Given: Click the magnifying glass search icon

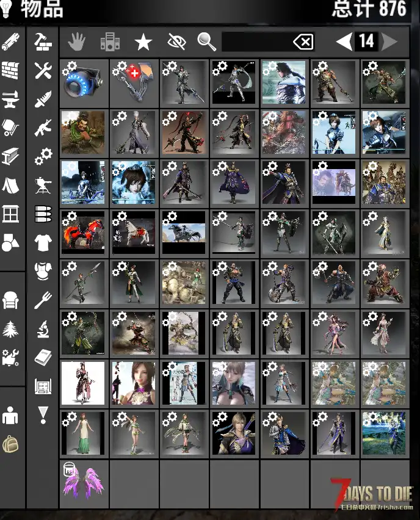Looking at the screenshot, I should pos(207,42).
